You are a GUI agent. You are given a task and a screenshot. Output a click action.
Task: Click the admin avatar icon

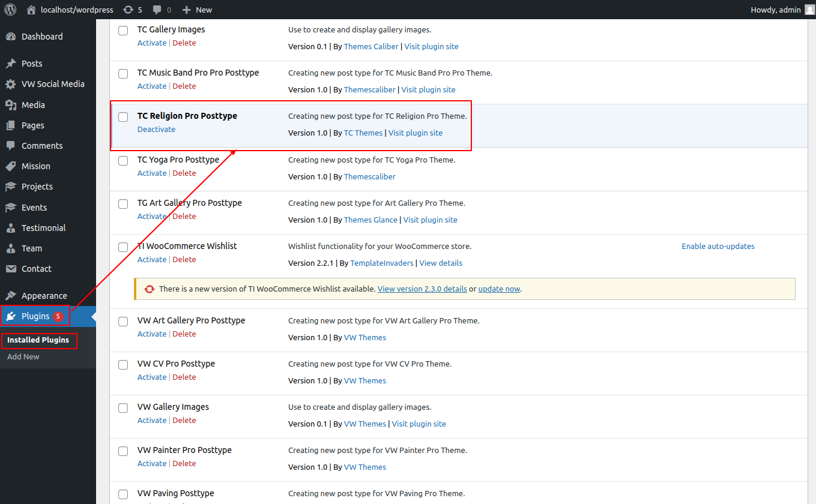(810, 10)
